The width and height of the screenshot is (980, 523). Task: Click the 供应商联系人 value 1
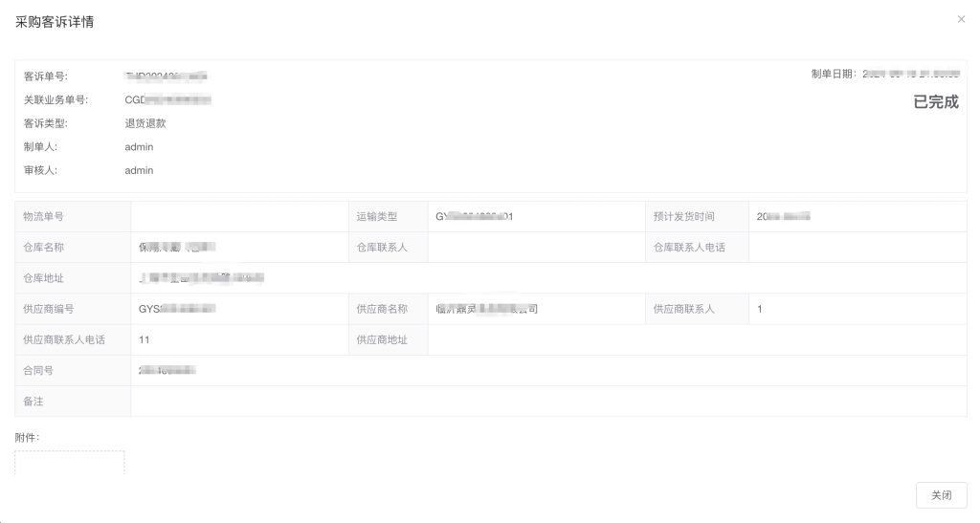760,309
